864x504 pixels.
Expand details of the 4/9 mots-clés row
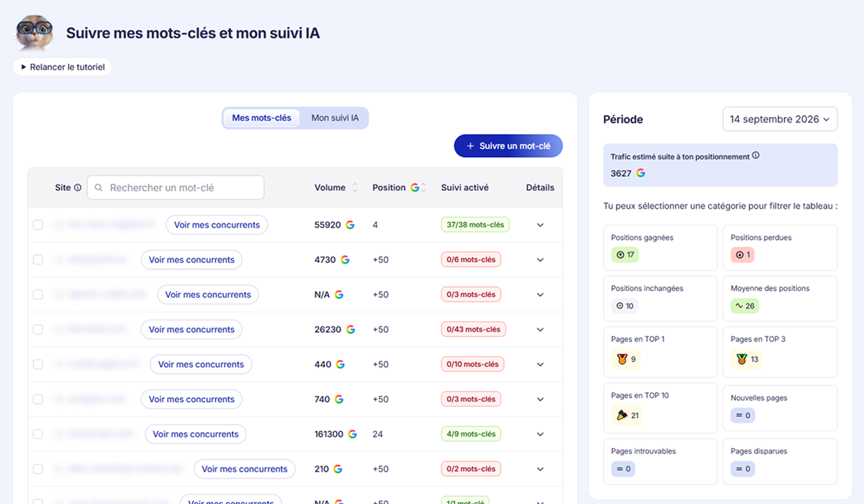(540, 434)
